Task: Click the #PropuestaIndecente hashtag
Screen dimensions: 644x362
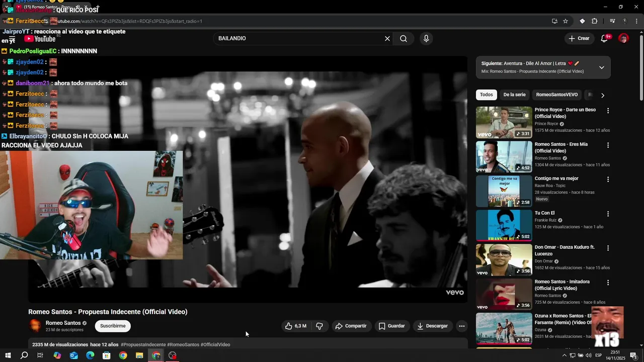Action: point(143,345)
